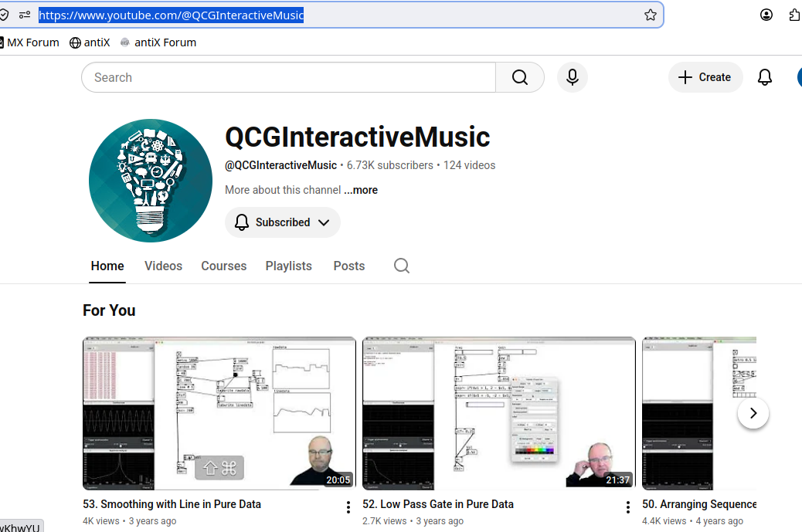Click '4.4K views • 4 years ago' text

click(x=692, y=521)
